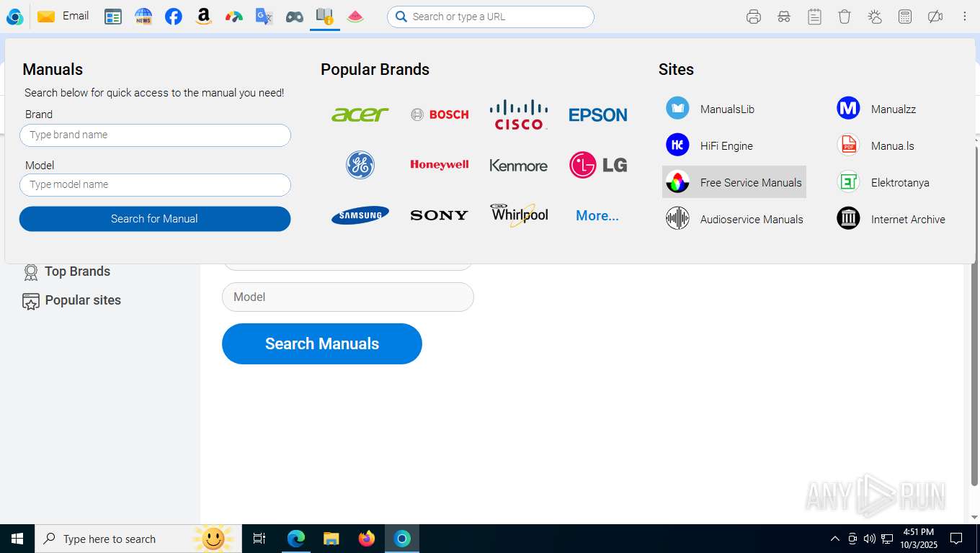This screenshot has width=980, height=553.
Task: Select the Epson brand logo
Action: coord(598,114)
